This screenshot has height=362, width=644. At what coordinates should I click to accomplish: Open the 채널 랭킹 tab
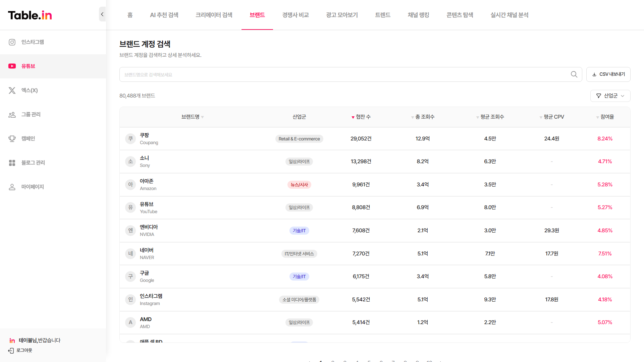[x=418, y=15]
